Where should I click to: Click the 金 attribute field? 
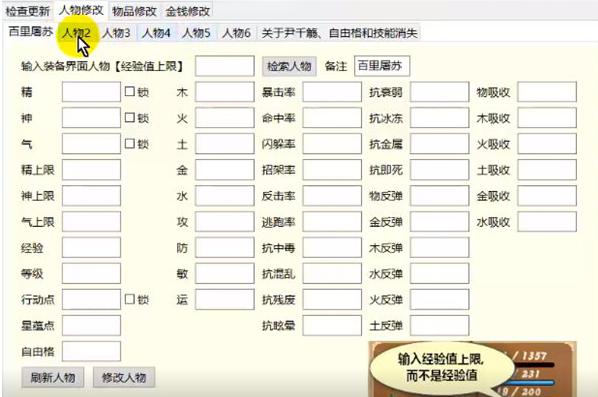225,170
